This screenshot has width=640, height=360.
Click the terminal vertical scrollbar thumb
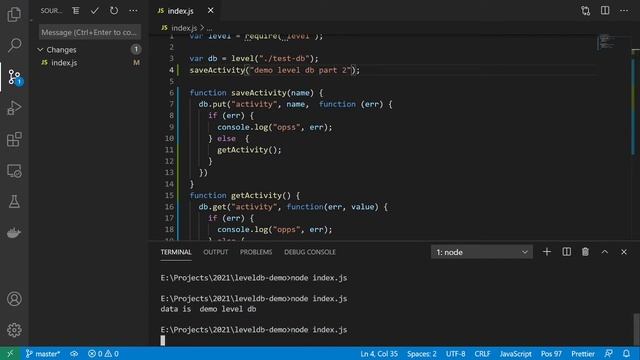pyautogui.click(x=636, y=329)
